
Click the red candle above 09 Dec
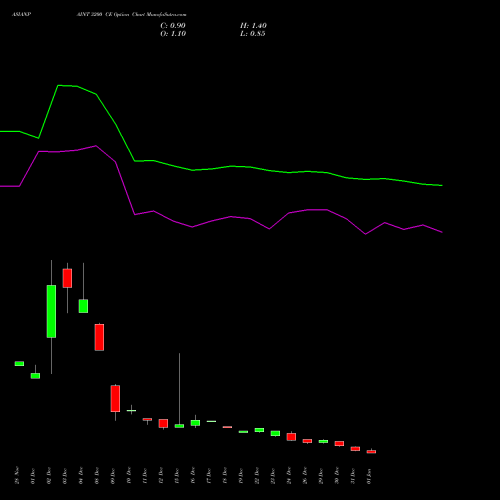click(x=115, y=398)
